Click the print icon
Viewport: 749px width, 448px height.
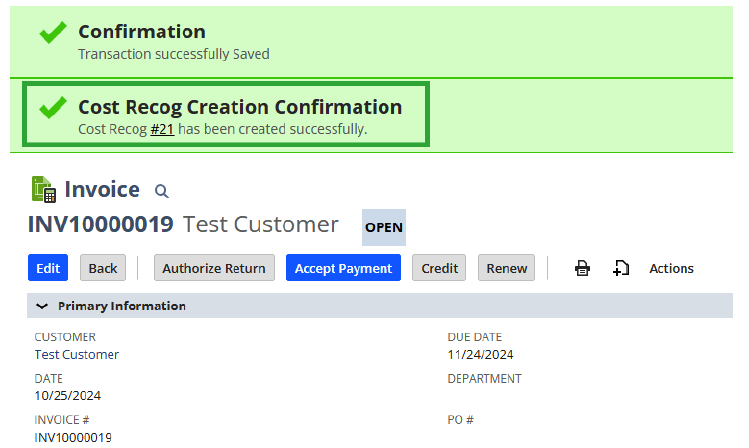pyautogui.click(x=582, y=268)
